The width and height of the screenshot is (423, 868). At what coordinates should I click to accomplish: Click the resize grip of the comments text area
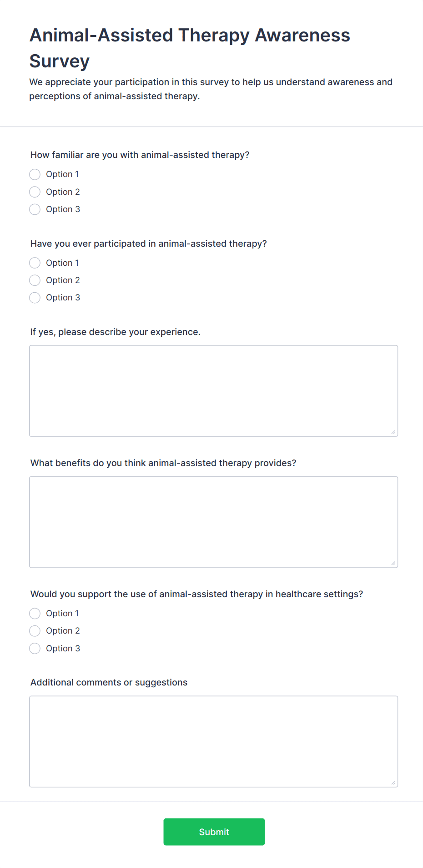[393, 782]
